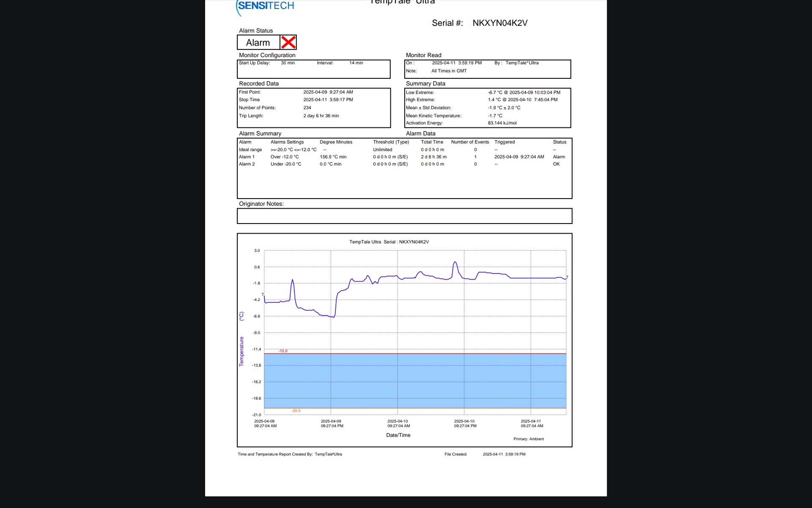The height and width of the screenshot is (508, 812).
Task: Click serial number NKXYN04K2V in header
Action: click(x=500, y=23)
